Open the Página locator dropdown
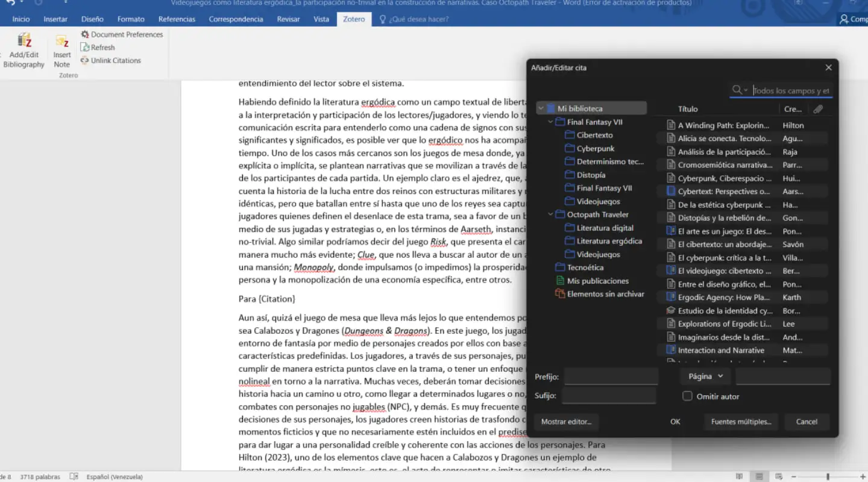 (705, 376)
